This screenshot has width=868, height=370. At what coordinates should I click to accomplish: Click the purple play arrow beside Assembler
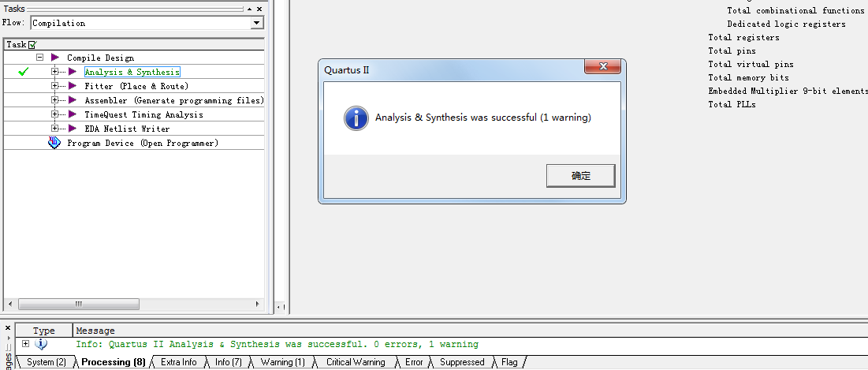(73, 100)
